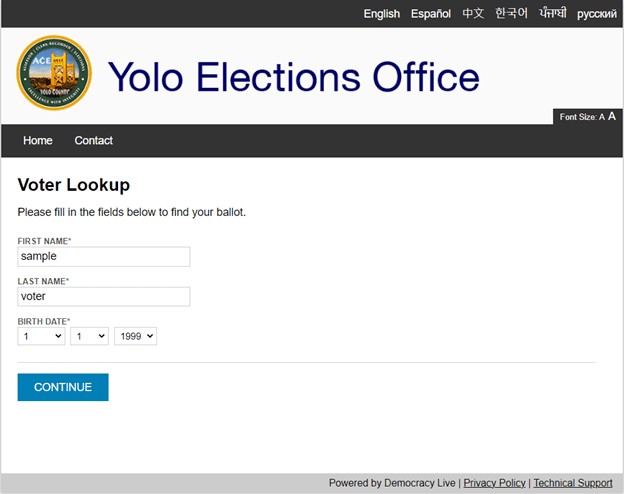
Task: Go to the Home menu item
Action: 38,141
